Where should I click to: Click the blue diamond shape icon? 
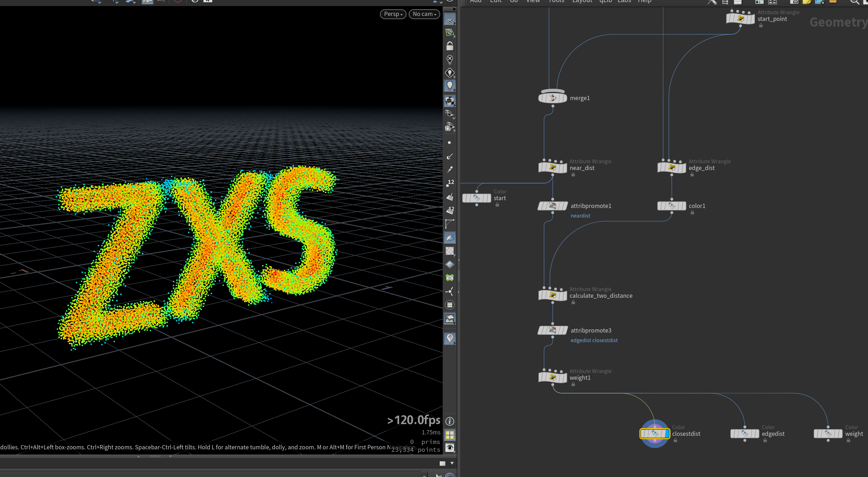point(449,264)
